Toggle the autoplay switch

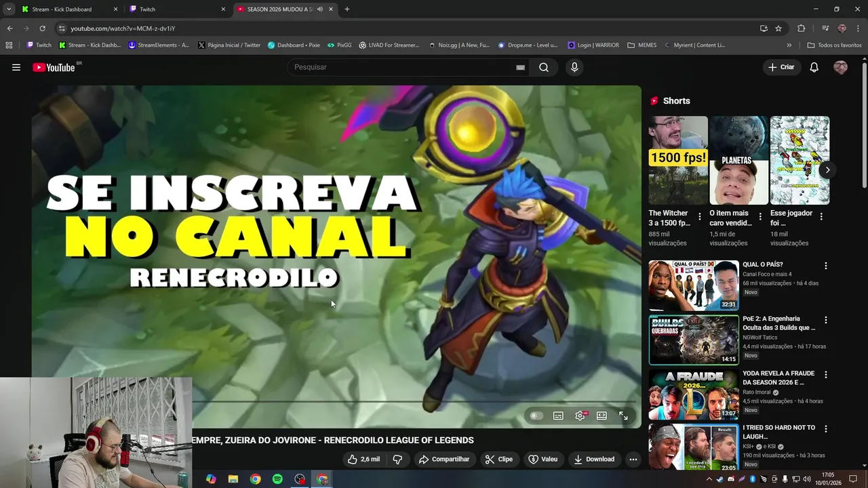[536, 415]
